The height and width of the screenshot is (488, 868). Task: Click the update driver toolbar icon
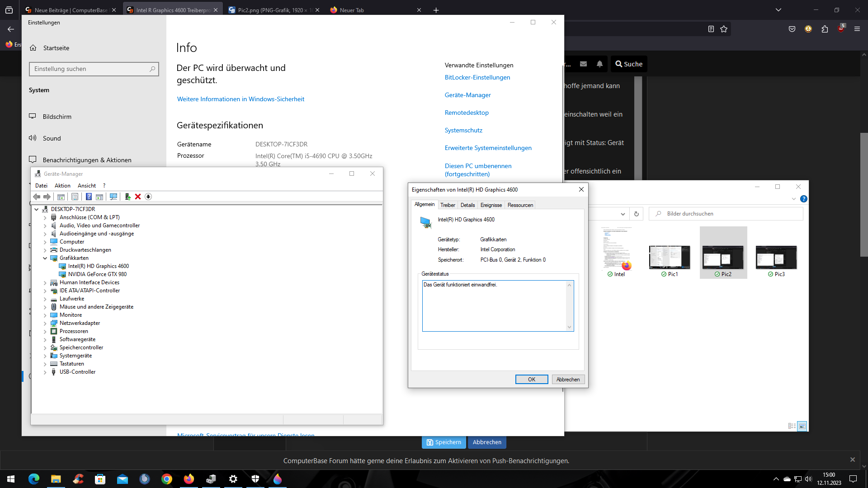[x=128, y=197]
